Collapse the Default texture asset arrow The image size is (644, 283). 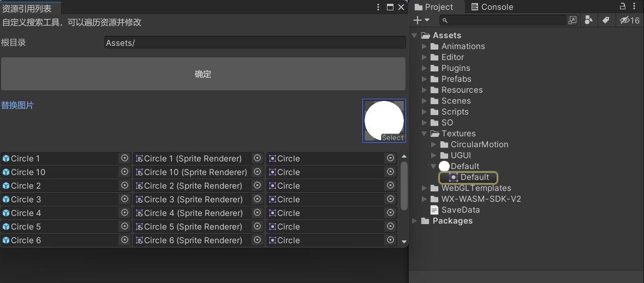(x=433, y=166)
